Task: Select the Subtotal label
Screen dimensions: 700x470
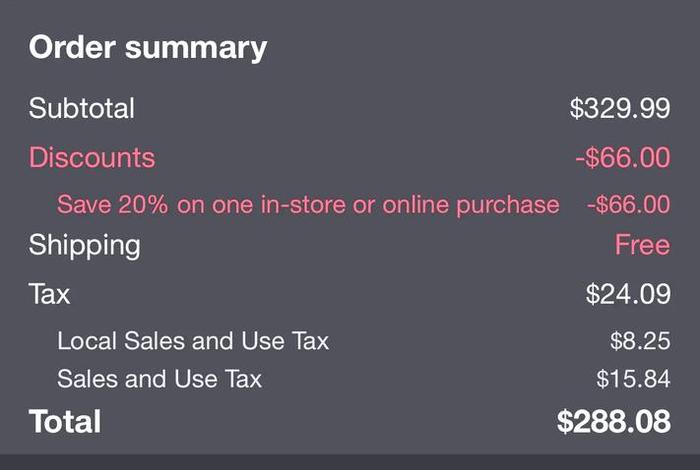Action: coord(81,108)
